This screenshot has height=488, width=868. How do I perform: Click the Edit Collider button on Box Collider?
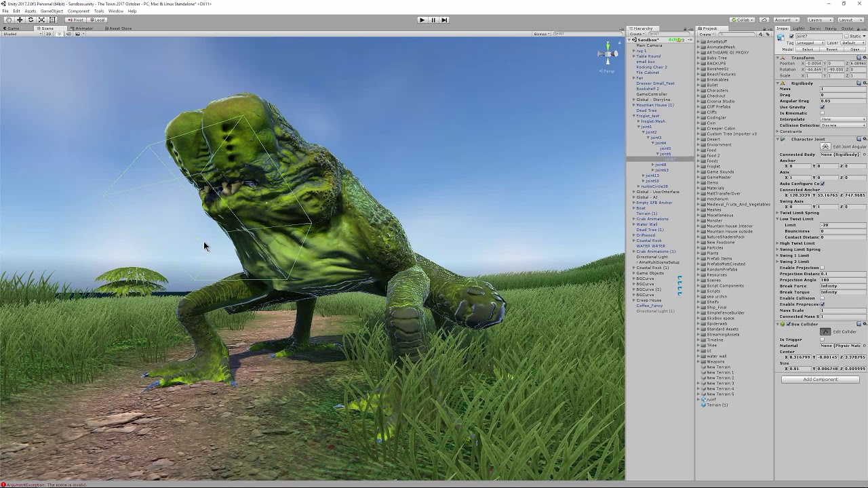(825, 331)
